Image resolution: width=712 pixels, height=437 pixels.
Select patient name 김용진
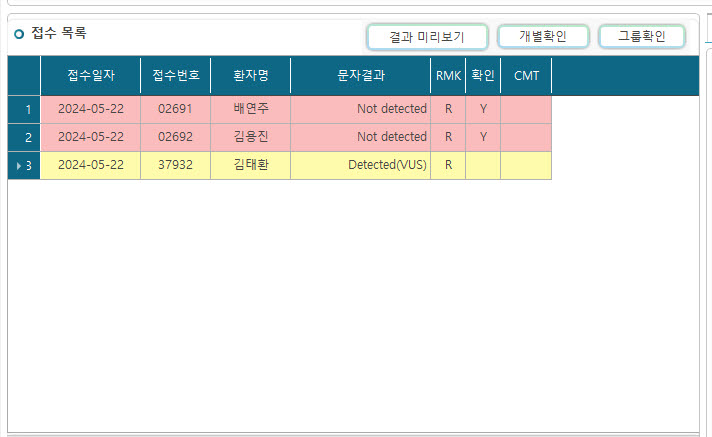tap(251, 137)
